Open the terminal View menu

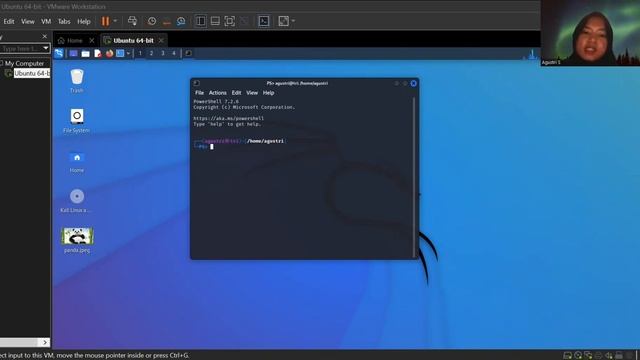252,93
